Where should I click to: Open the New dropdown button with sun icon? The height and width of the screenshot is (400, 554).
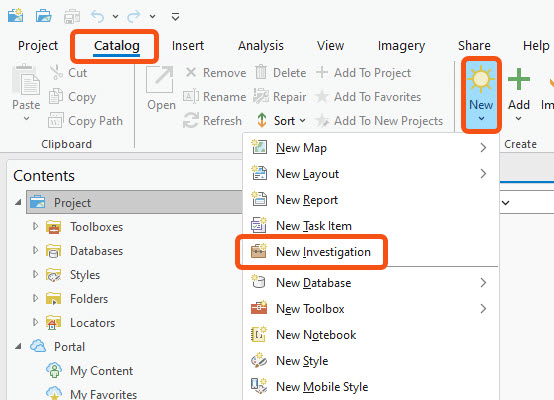click(481, 95)
